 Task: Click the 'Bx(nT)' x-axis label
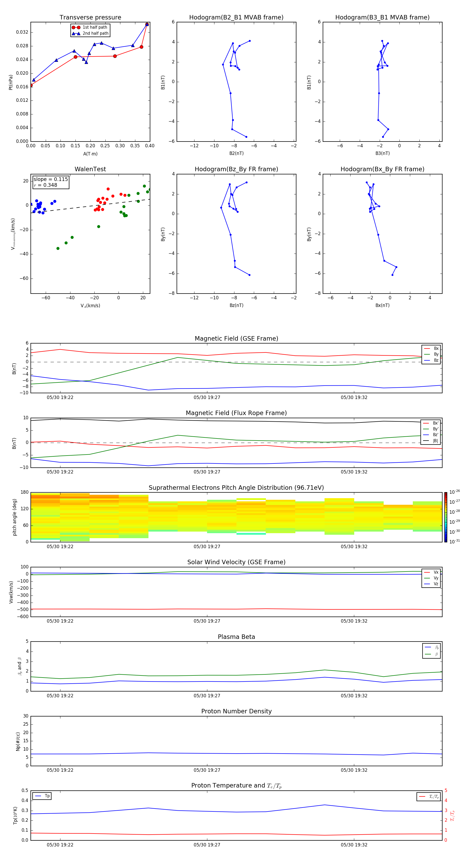click(x=382, y=305)
